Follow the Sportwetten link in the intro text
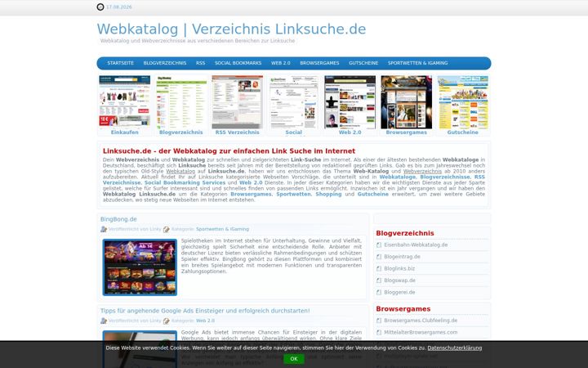This screenshot has height=368, width=588. coord(293,194)
